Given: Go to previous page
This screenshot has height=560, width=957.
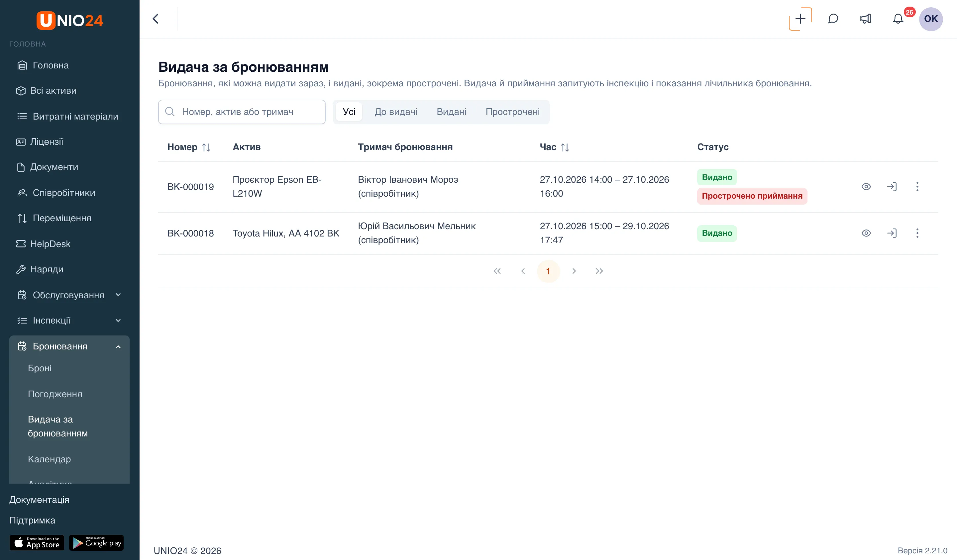Looking at the screenshot, I should coord(523,271).
